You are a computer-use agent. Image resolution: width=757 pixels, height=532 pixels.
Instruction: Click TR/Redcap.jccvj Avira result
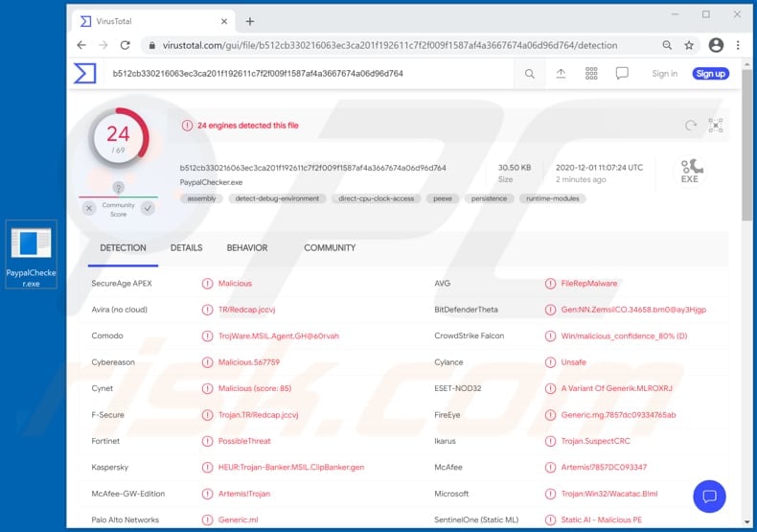pos(246,310)
